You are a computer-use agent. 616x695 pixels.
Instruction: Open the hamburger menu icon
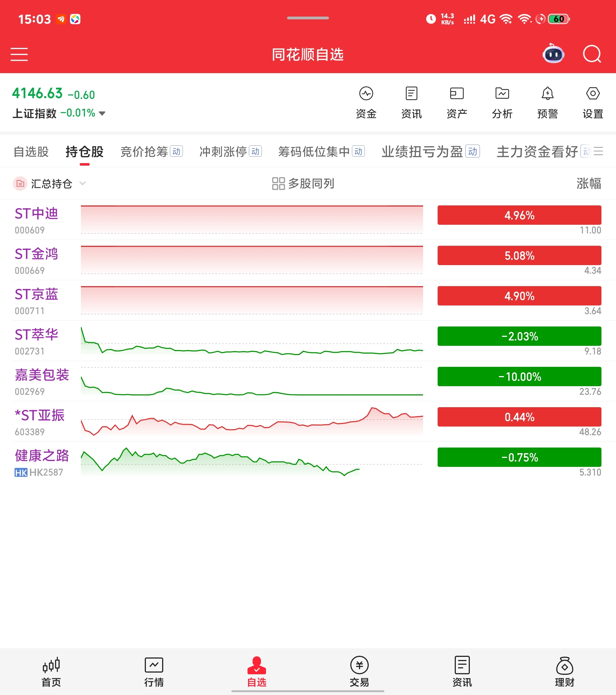pos(19,54)
